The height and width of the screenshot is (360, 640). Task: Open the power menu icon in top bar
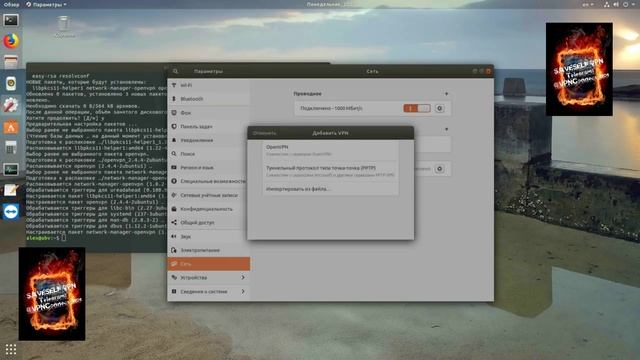[x=626, y=4]
